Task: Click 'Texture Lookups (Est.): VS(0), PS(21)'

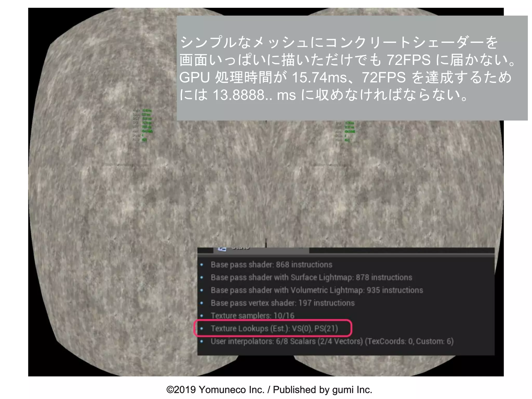Action: pyautogui.click(x=274, y=329)
